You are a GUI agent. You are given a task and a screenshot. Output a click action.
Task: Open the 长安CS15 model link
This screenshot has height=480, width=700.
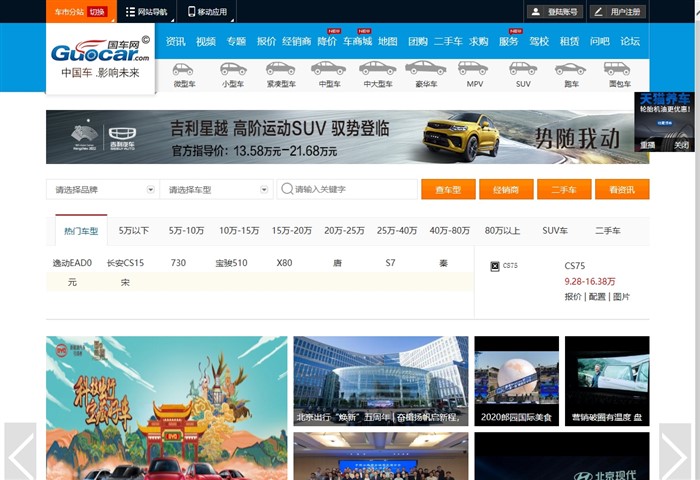pos(125,263)
